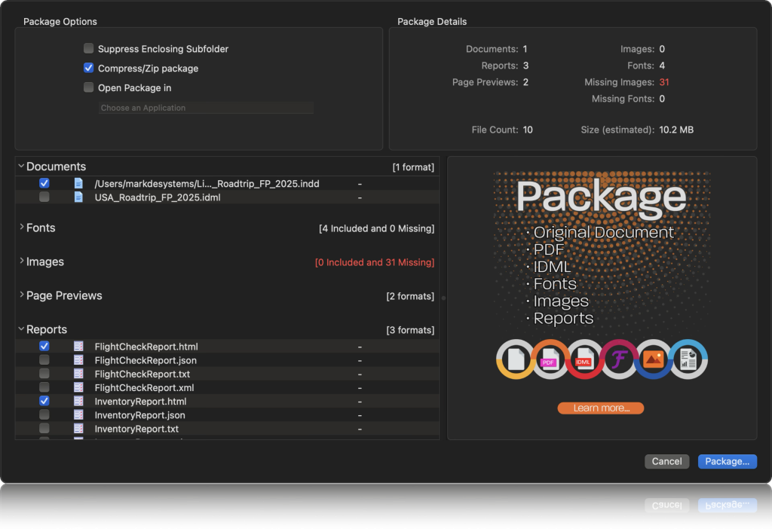
Task: Check FlightCheckReport.json
Action: point(44,359)
